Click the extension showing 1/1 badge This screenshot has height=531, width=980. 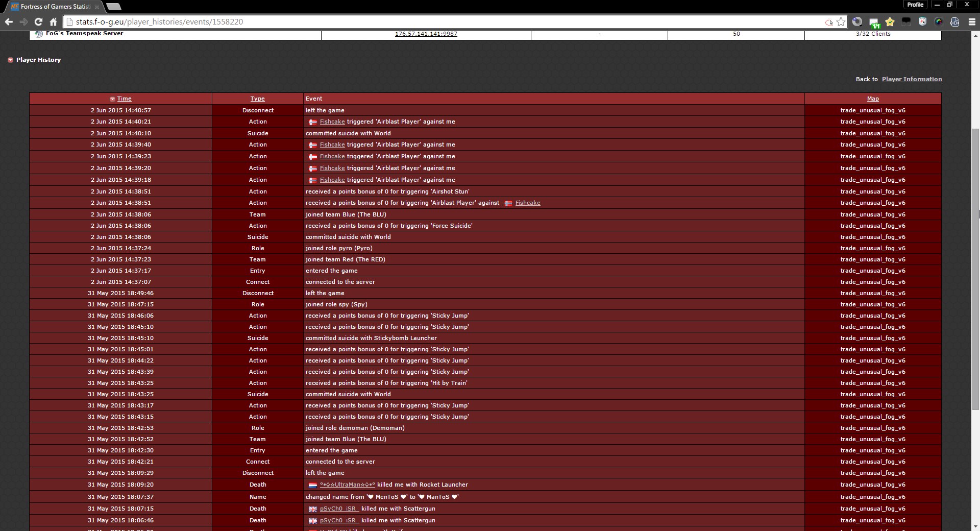click(x=874, y=22)
